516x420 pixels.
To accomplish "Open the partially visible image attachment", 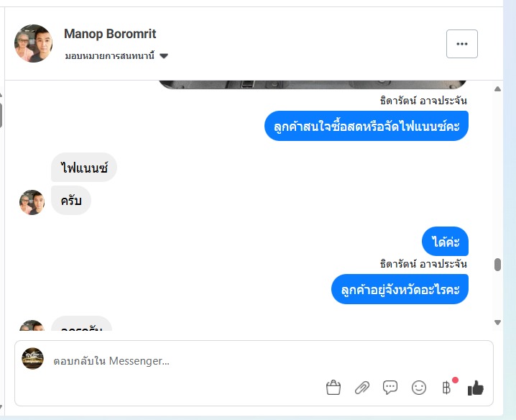I will click(x=313, y=84).
